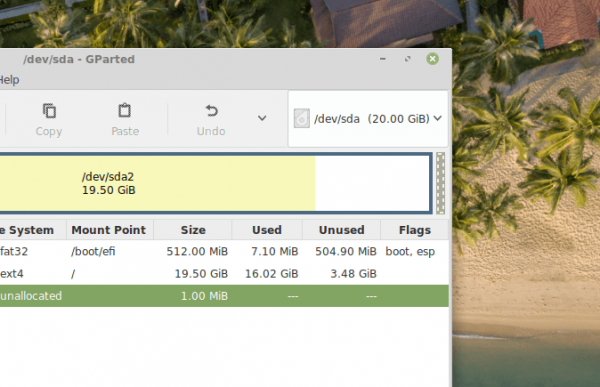Sort by the Mount Point column header
The height and width of the screenshot is (387, 600).
110,230
